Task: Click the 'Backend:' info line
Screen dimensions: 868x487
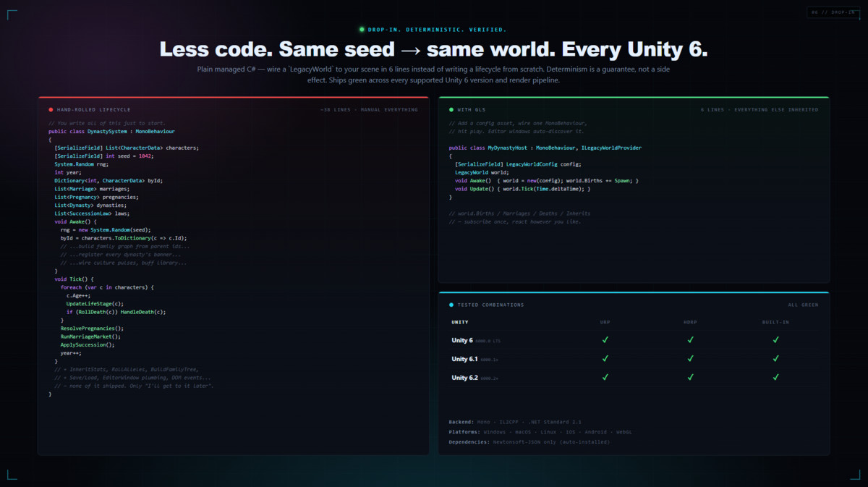Action: tap(515, 421)
